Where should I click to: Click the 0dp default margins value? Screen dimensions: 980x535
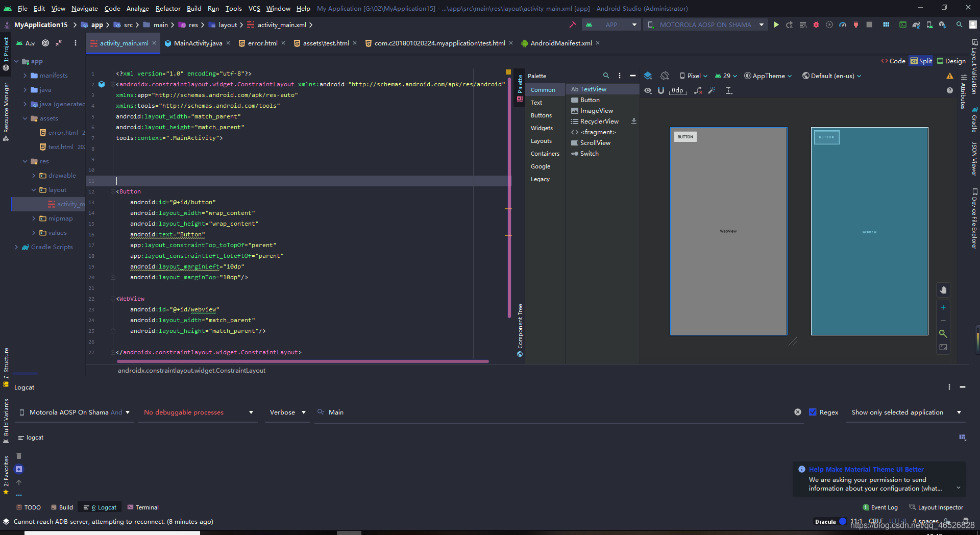pos(678,90)
